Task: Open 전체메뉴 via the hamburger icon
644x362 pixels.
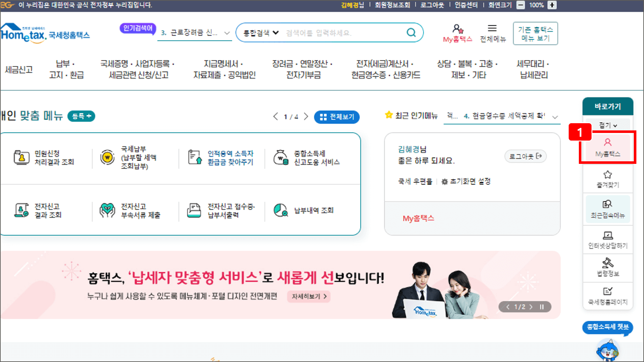Action: [492, 28]
